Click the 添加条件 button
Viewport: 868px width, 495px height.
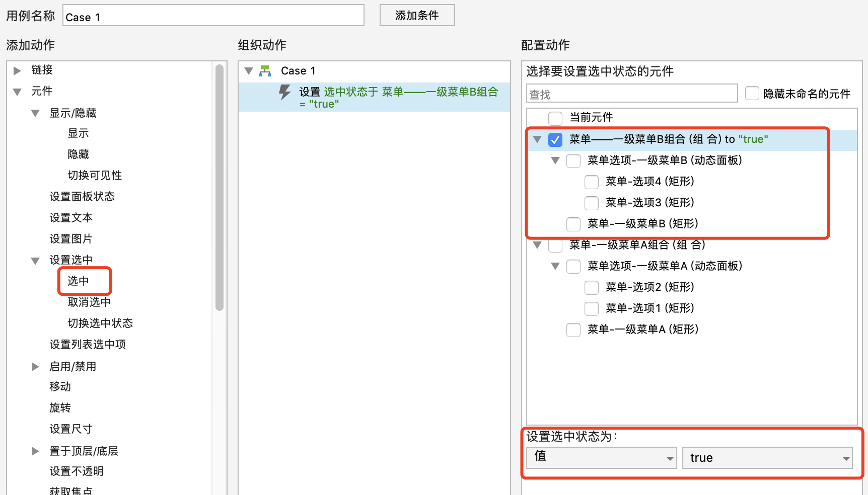(x=417, y=15)
